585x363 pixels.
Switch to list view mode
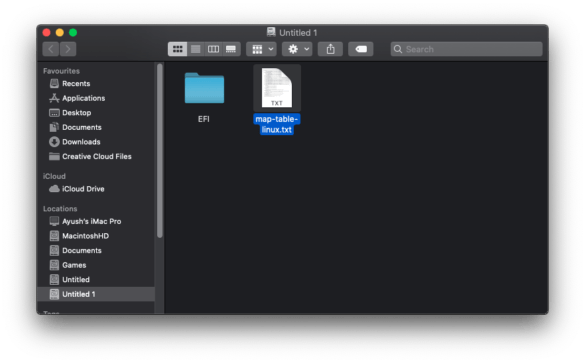tap(195, 49)
